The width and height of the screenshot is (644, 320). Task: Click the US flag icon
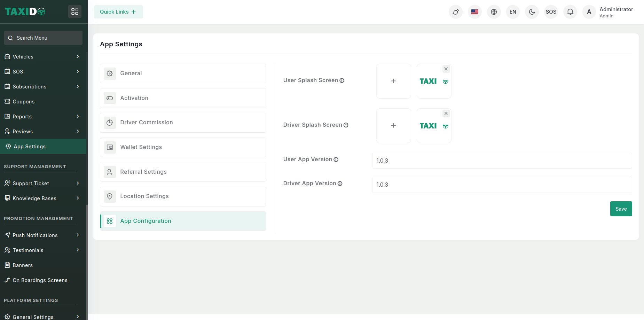(x=474, y=12)
